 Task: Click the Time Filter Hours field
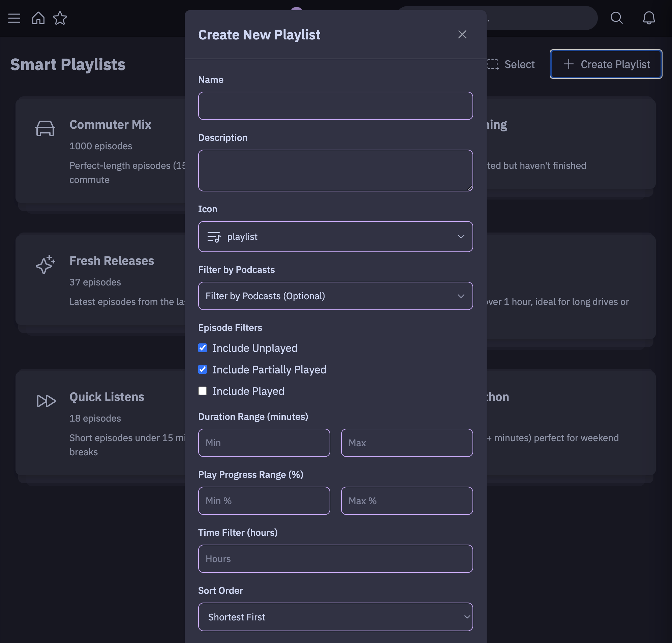(335, 559)
